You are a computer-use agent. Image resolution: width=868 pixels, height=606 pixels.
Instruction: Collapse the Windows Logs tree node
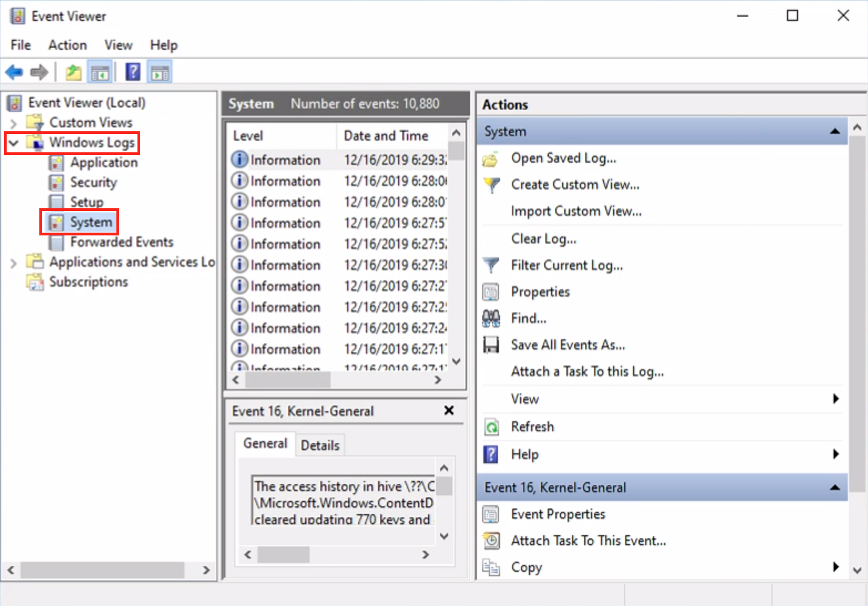click(14, 143)
